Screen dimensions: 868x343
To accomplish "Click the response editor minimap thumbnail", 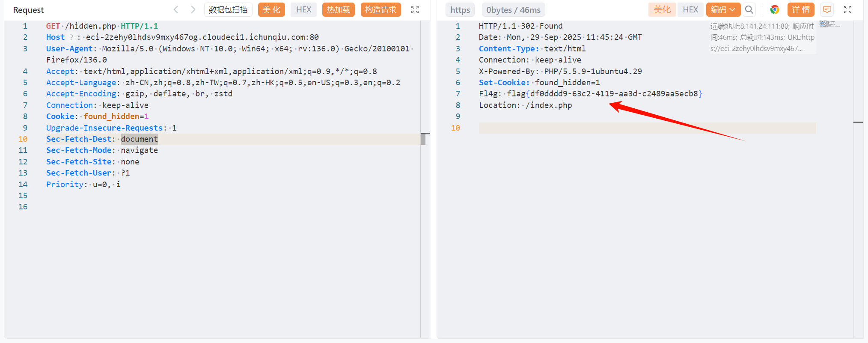I will pos(829,24).
